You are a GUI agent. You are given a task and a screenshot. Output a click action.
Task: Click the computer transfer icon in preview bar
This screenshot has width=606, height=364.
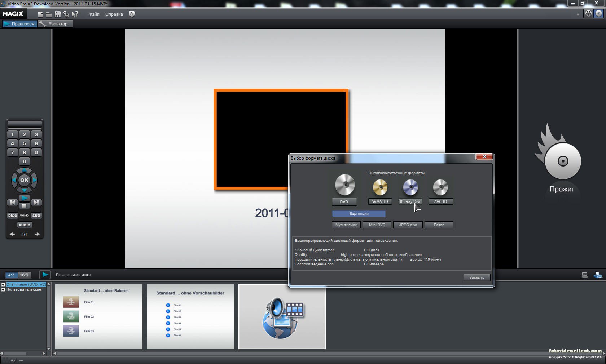pyautogui.click(x=598, y=275)
